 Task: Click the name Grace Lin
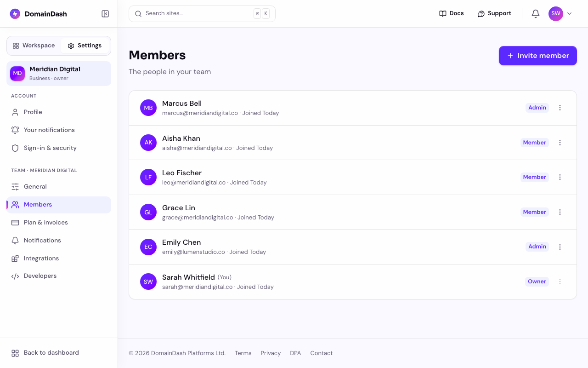(x=179, y=208)
